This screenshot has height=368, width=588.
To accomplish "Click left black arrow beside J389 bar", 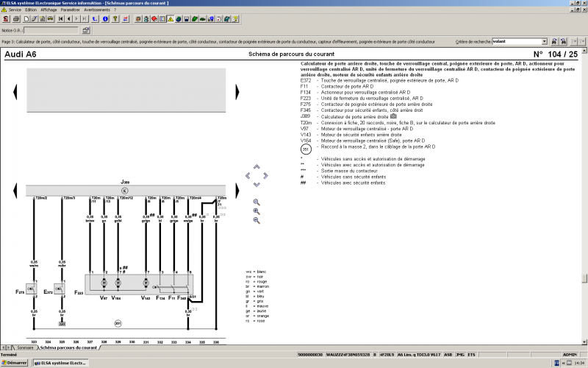I will 15,191.
